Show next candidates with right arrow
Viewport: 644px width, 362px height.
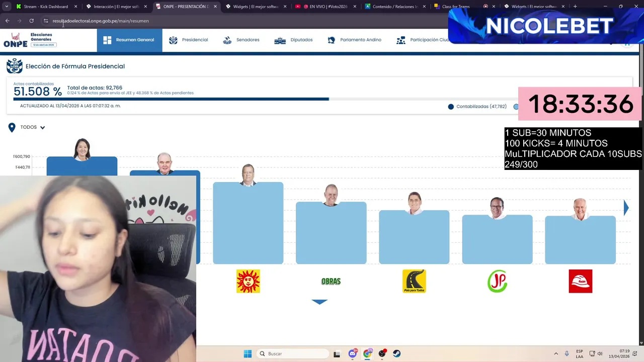pyautogui.click(x=626, y=208)
